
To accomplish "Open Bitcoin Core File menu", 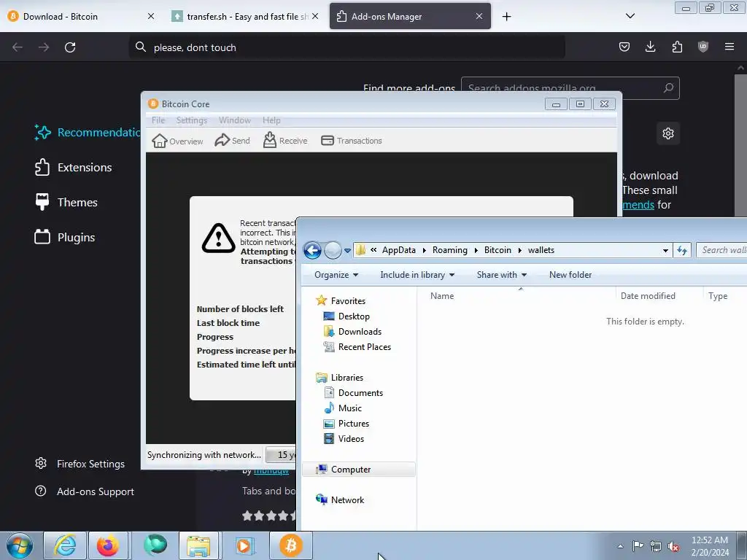I will (158, 120).
